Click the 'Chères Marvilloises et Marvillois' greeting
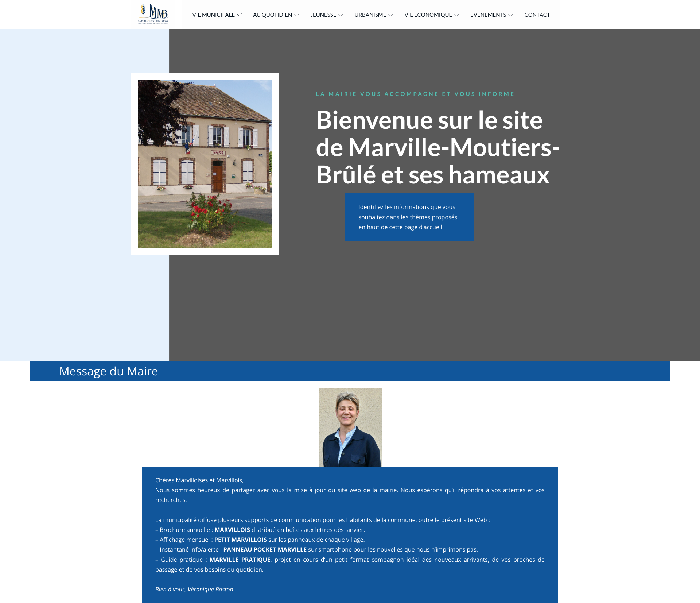The height and width of the screenshot is (603, 700). point(199,480)
